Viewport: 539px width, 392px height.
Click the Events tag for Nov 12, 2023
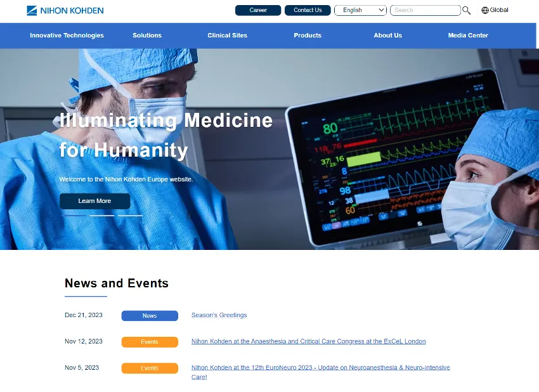pyautogui.click(x=150, y=342)
